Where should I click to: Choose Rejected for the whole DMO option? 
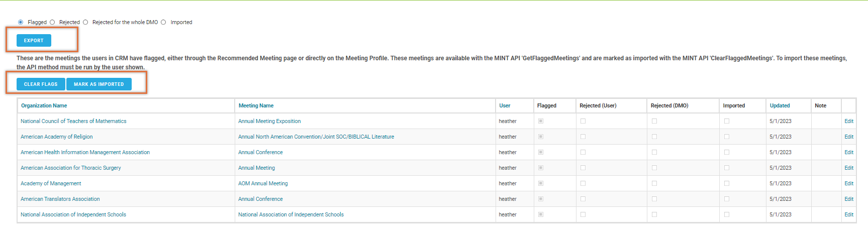pyautogui.click(x=85, y=22)
